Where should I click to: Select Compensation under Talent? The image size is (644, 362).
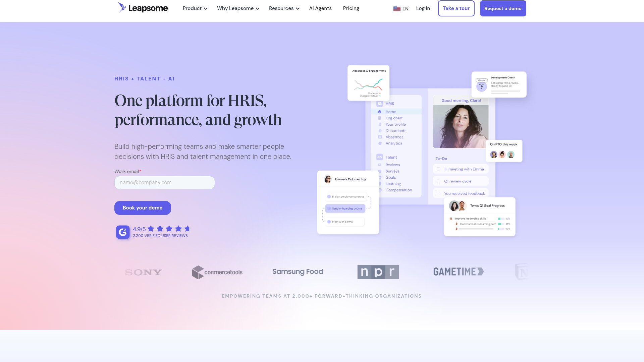[398, 190]
